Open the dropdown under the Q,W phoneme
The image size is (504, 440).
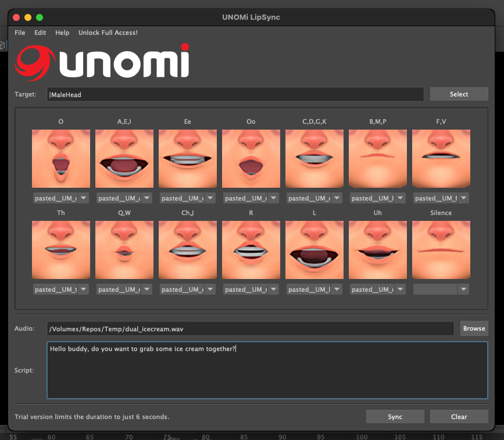[124, 289]
